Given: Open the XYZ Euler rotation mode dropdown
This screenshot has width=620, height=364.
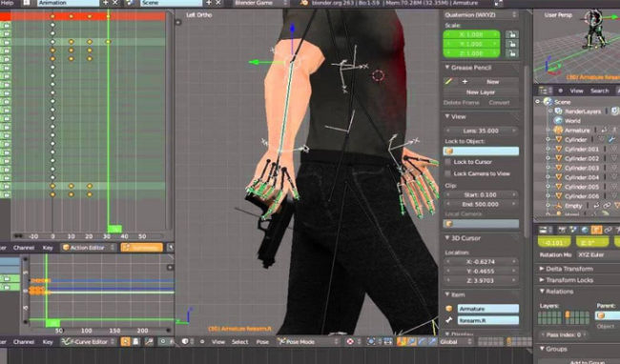Looking at the screenshot, I should 598,254.
